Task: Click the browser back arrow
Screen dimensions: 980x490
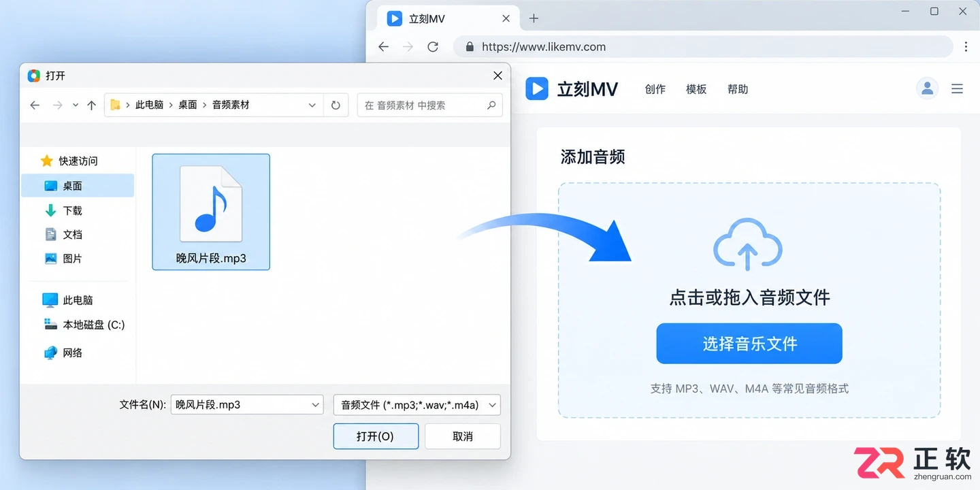Action: pos(383,47)
